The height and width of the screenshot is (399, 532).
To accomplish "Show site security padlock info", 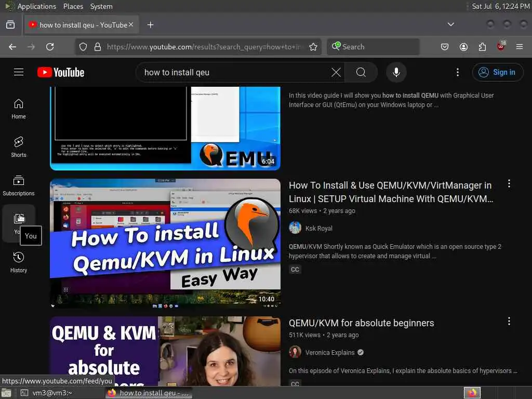I will 98,47.
